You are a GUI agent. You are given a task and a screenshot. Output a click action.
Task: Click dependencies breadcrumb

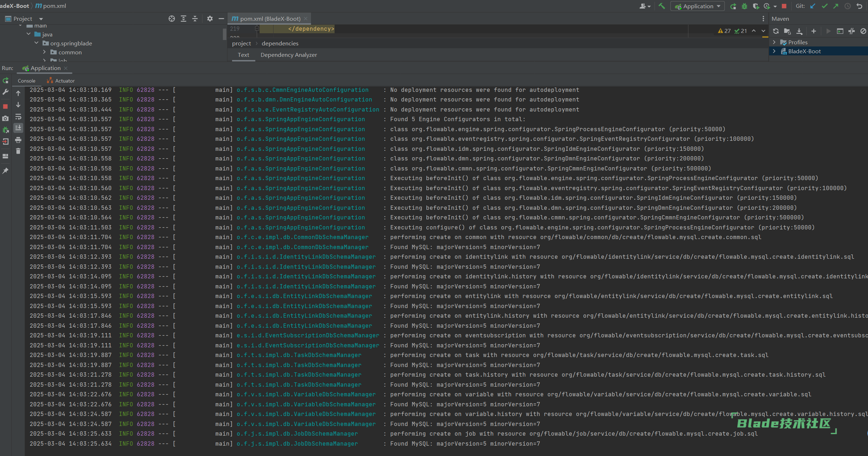280,43
